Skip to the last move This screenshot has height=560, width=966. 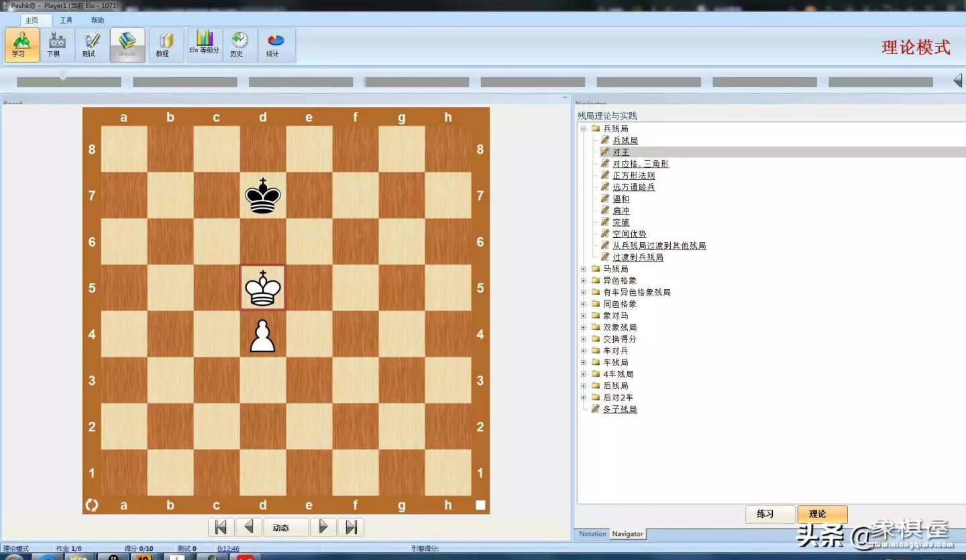click(351, 527)
